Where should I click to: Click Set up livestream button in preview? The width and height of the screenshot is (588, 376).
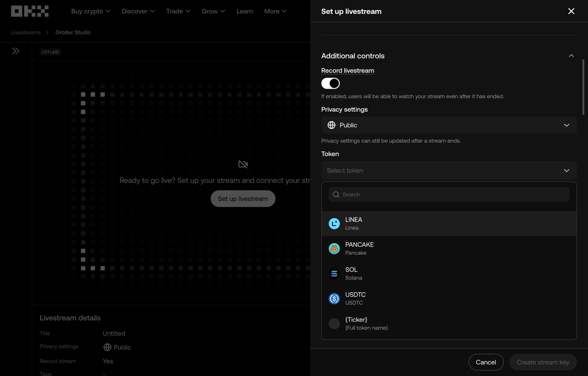tap(243, 199)
